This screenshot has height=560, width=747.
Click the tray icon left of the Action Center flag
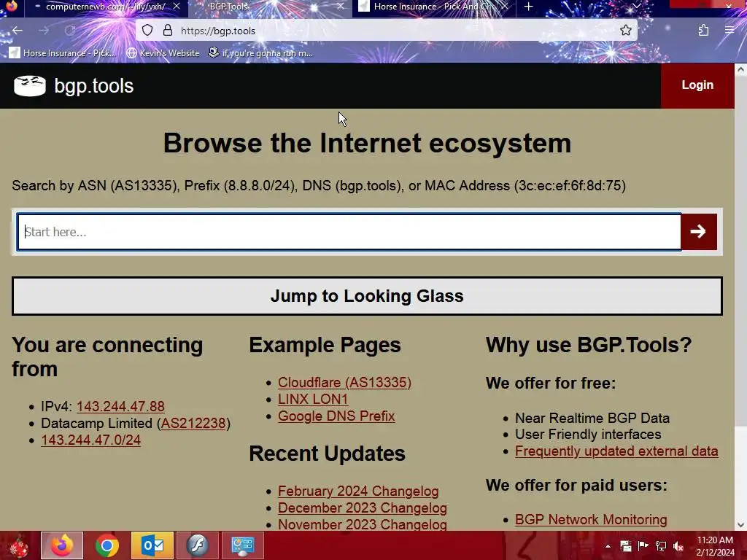pyautogui.click(x=625, y=546)
